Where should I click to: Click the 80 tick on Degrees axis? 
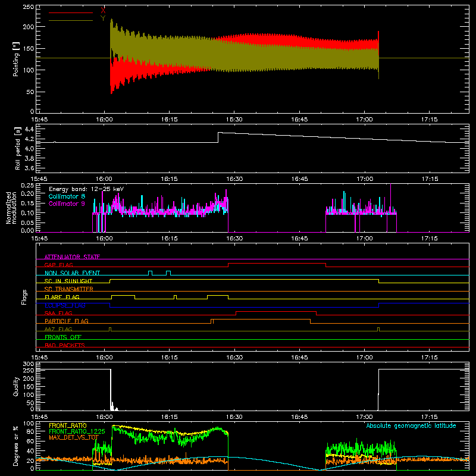click(31, 431)
